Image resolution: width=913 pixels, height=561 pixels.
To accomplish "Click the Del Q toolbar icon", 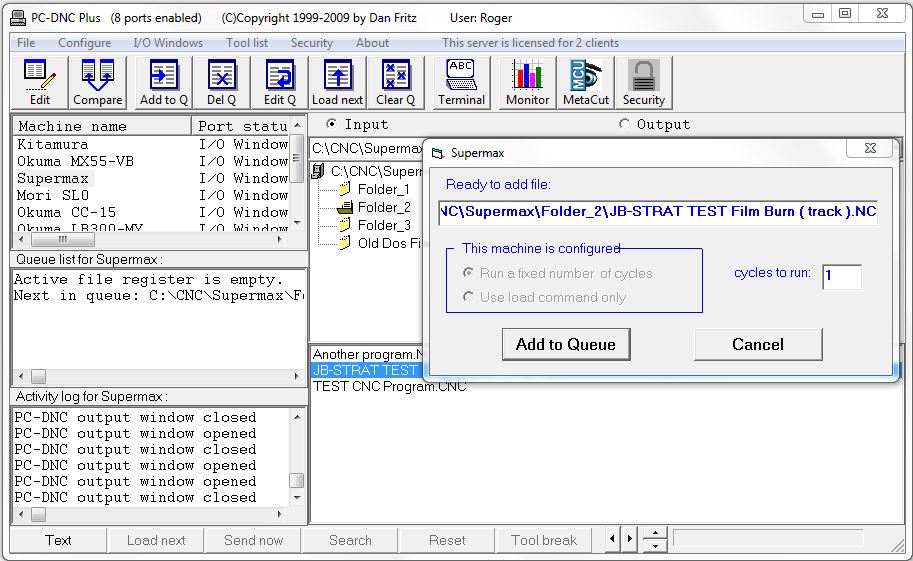I will (x=222, y=83).
